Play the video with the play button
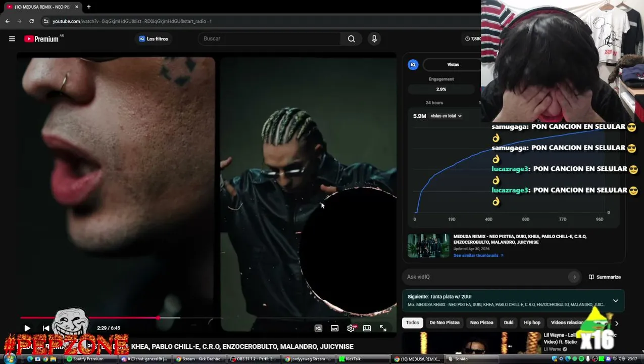The width and height of the screenshot is (644, 364). (x=27, y=328)
